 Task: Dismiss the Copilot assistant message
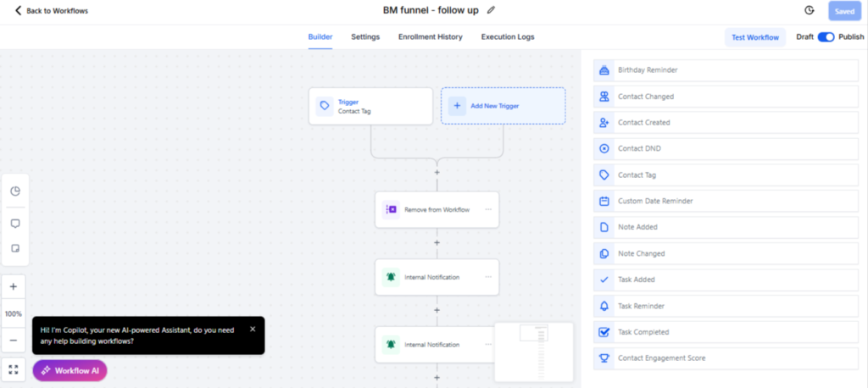(x=253, y=329)
